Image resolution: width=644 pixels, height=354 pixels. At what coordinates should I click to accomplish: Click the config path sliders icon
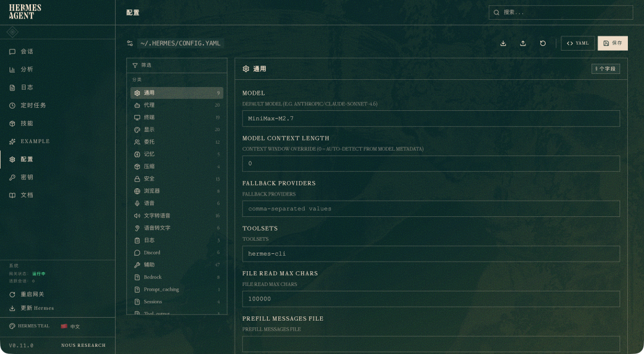(130, 43)
